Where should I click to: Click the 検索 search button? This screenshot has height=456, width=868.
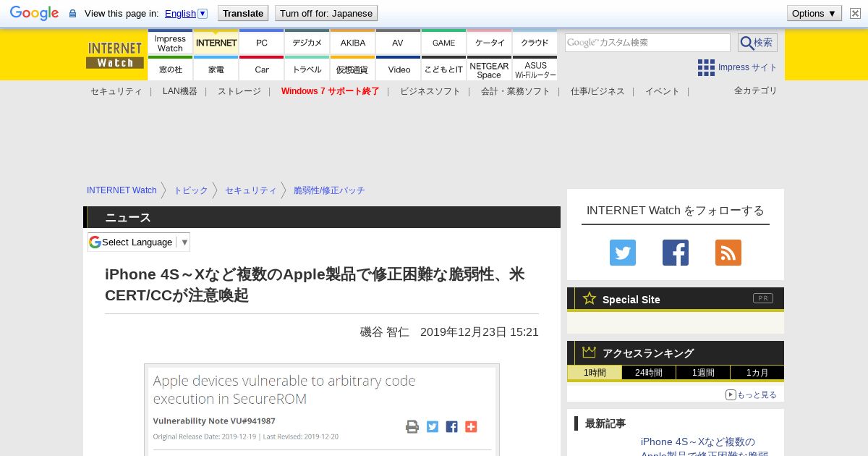(x=757, y=43)
